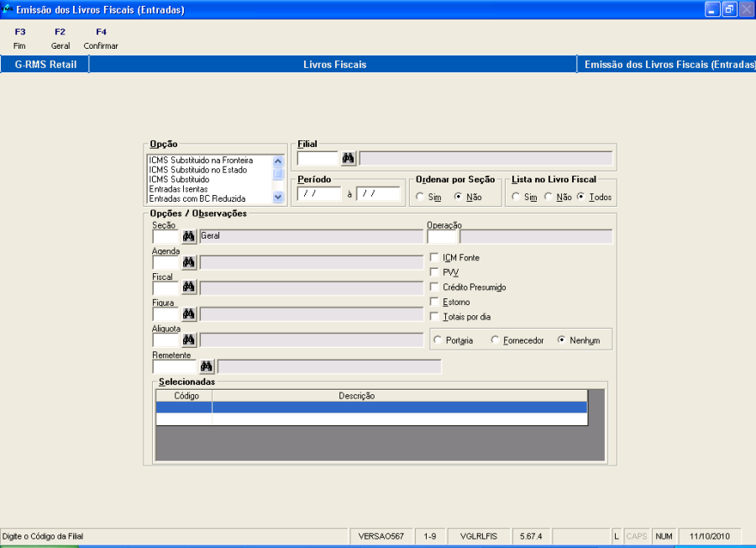Enable the ICM Fonte checkbox
Screen dimensions: 756x548
[434, 257]
